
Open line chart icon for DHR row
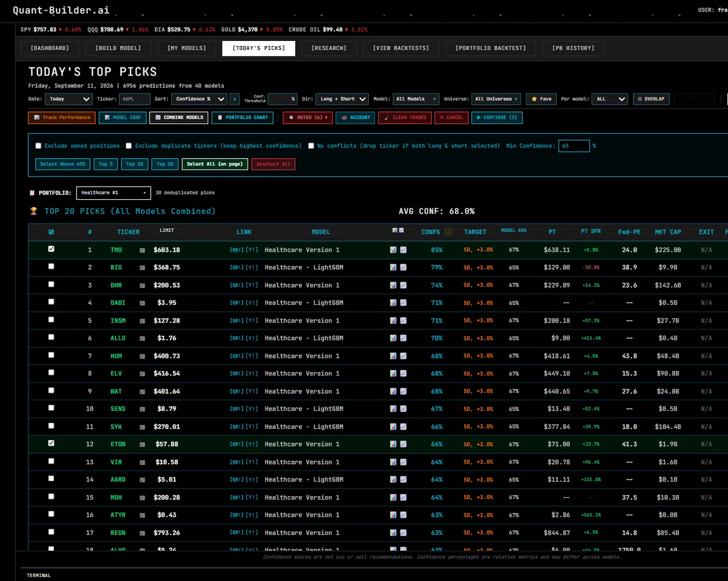pyautogui.click(x=403, y=285)
